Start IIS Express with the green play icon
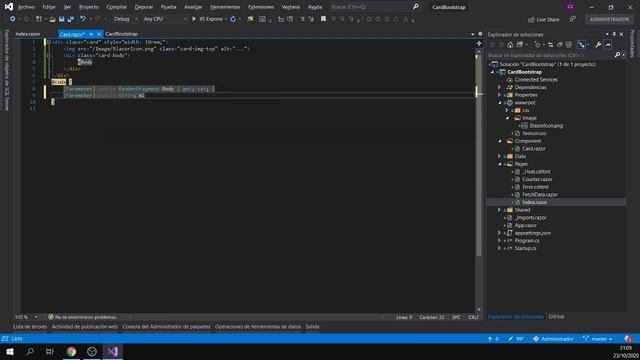This screenshot has height=360, width=640. click(x=194, y=19)
